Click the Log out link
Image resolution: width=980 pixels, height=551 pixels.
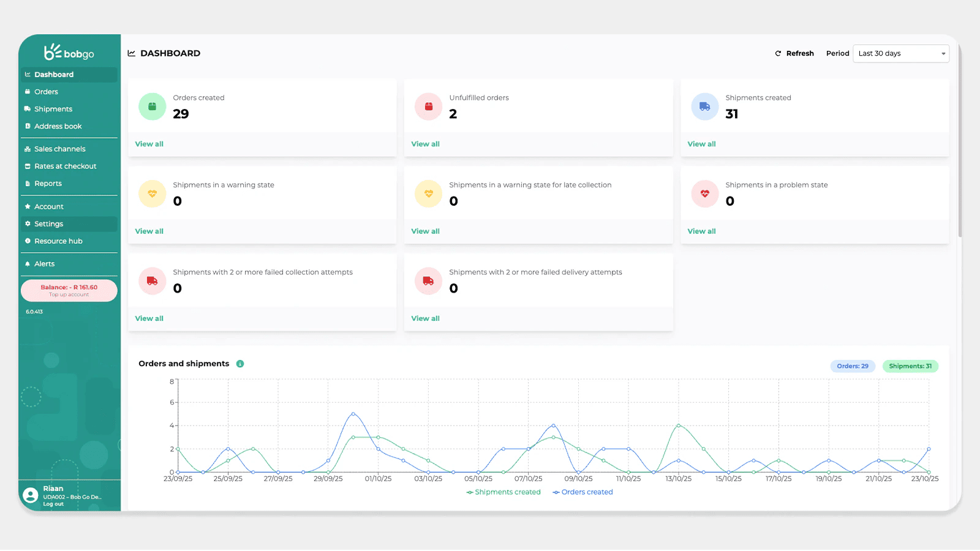pyautogui.click(x=53, y=504)
